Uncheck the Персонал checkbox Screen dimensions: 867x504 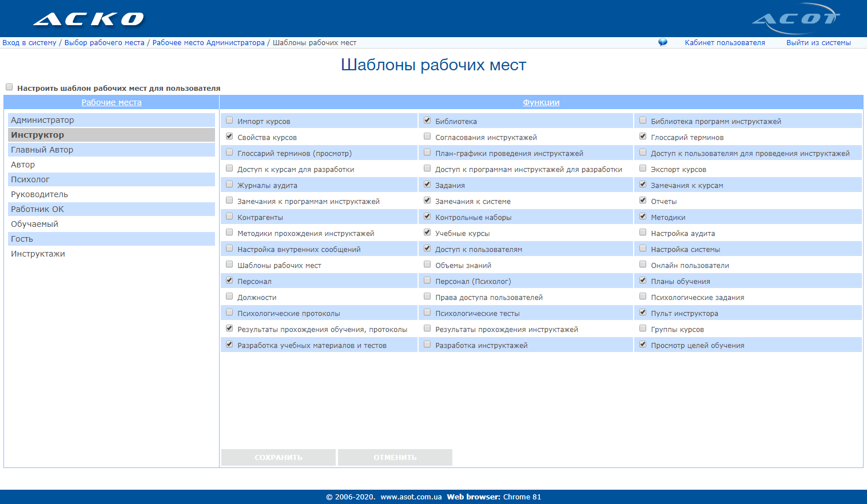[229, 281]
